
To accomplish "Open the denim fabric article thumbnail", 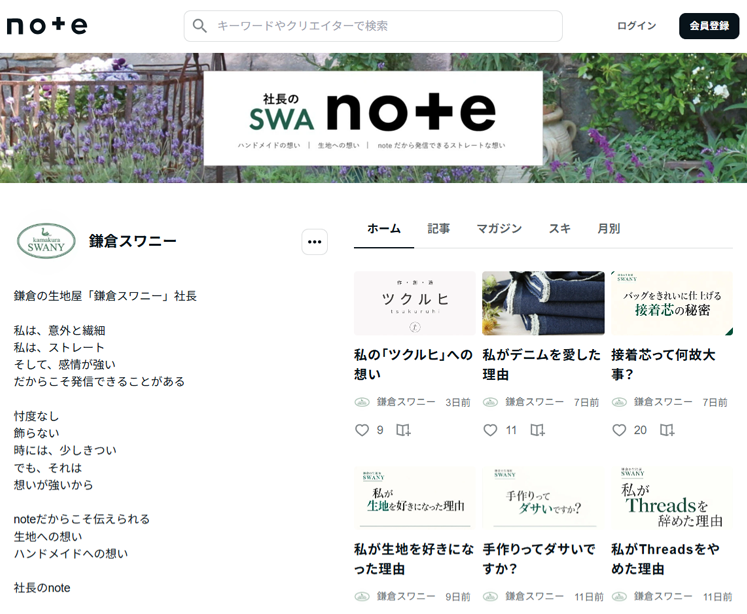I will click(543, 303).
